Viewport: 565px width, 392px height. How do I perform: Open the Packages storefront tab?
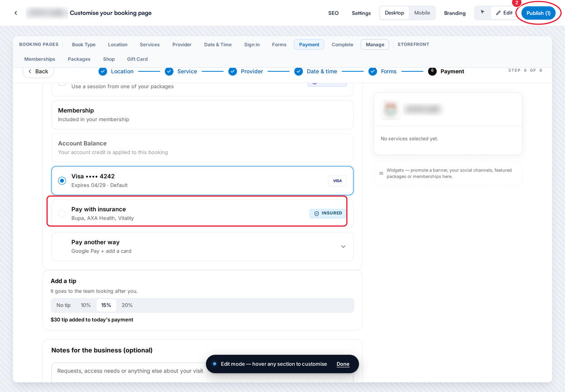point(79,59)
